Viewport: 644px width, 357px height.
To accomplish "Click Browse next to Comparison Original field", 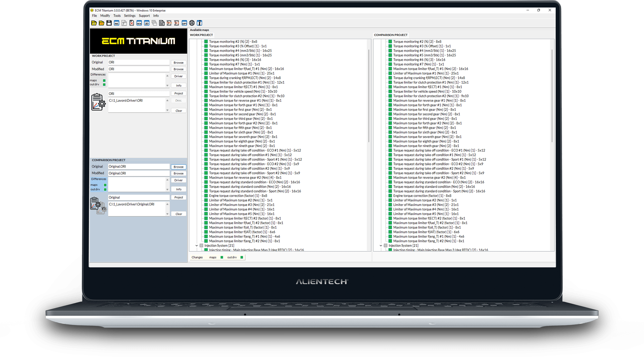I will [x=178, y=167].
